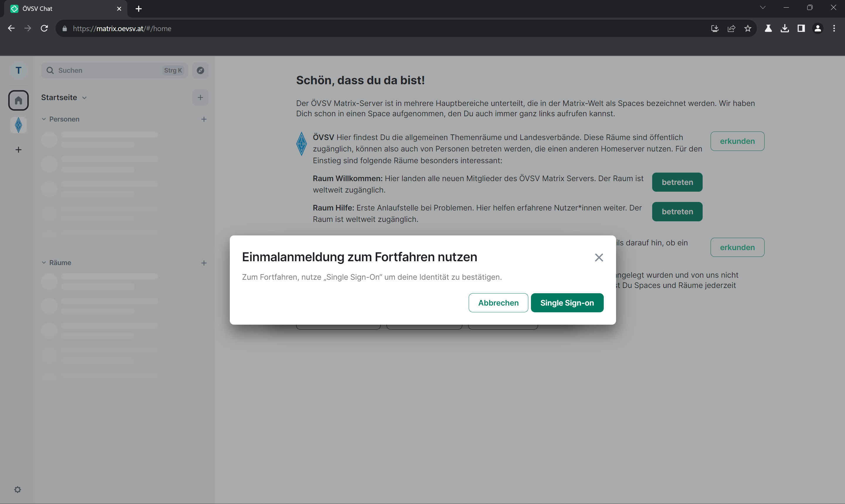Open the user avatar T menu
845x504 pixels.
pos(18,70)
